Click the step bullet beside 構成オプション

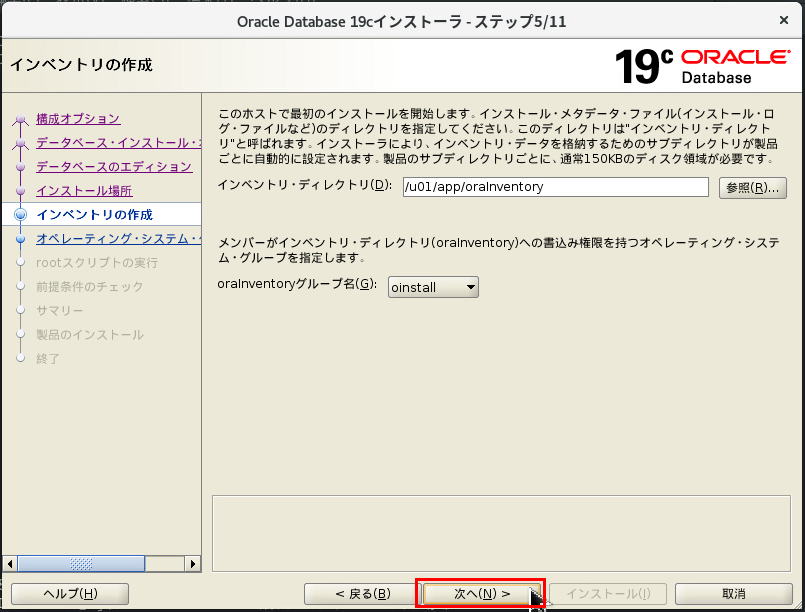(21, 119)
